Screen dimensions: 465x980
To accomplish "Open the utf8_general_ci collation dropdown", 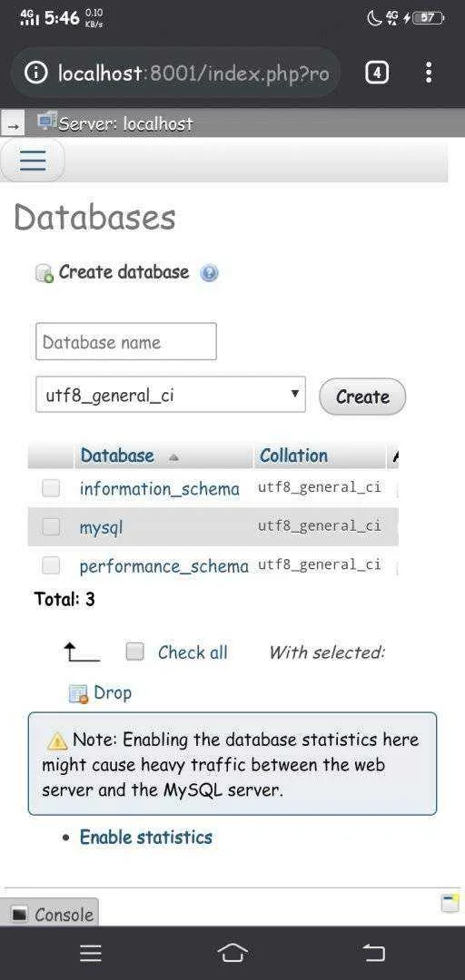I will pos(170,395).
